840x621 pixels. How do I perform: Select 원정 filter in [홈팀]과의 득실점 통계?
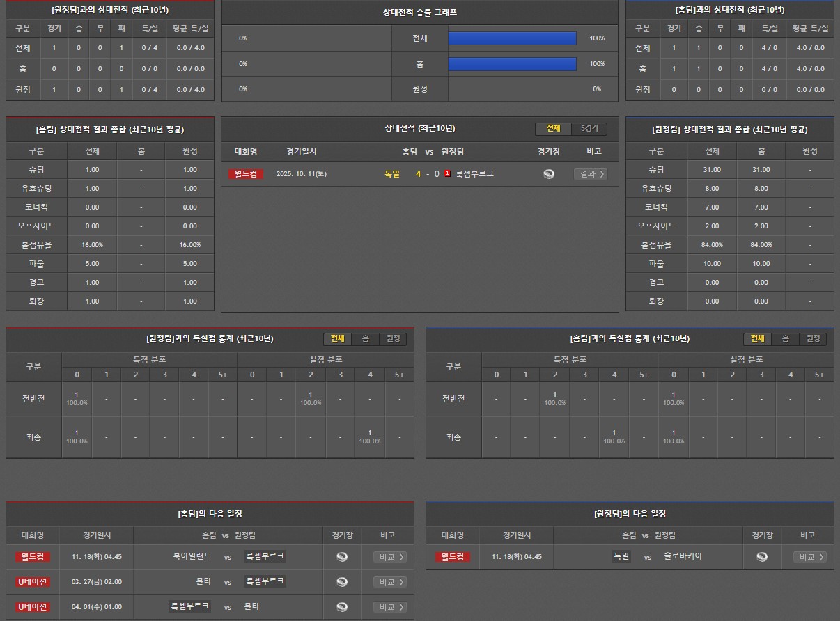pos(813,338)
